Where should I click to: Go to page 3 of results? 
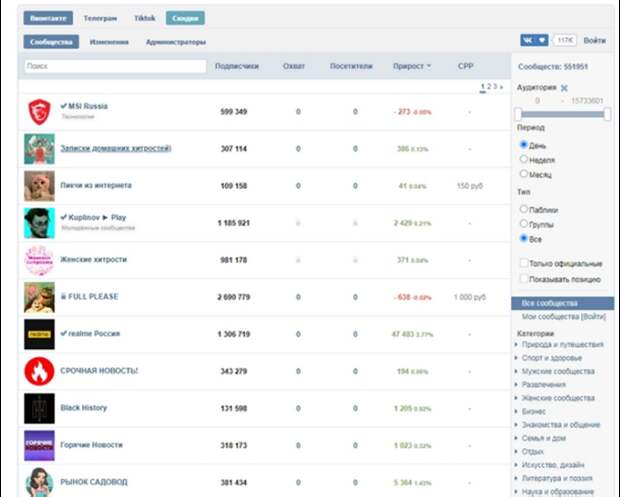point(495,87)
